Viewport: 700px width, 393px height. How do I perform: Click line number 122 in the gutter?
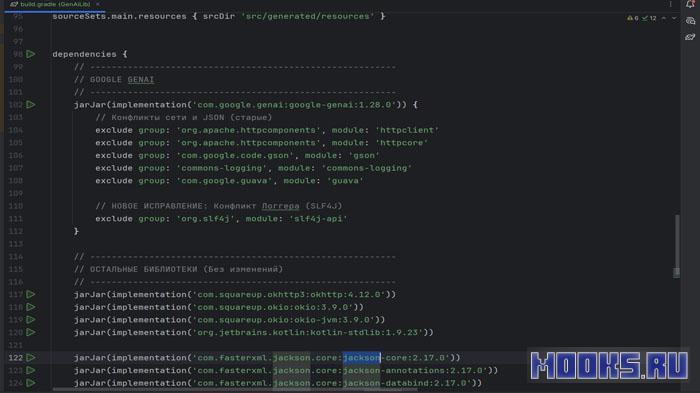pyautogui.click(x=16, y=358)
